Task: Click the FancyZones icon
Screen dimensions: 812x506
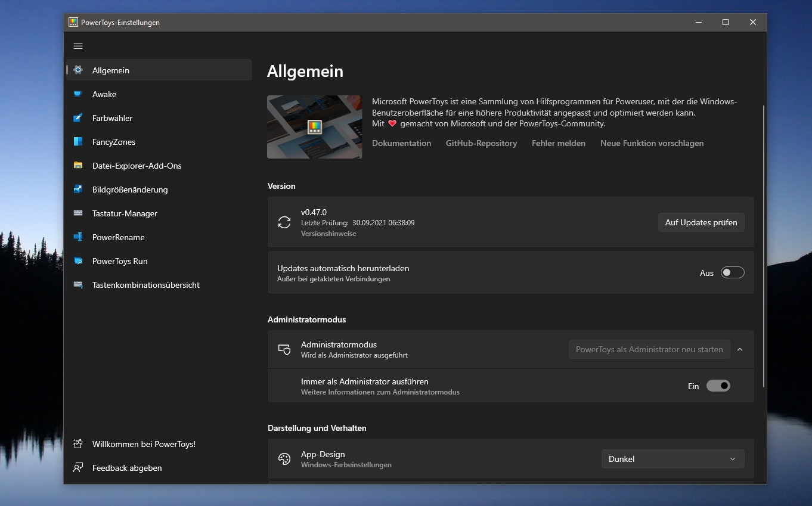Action: (78, 141)
